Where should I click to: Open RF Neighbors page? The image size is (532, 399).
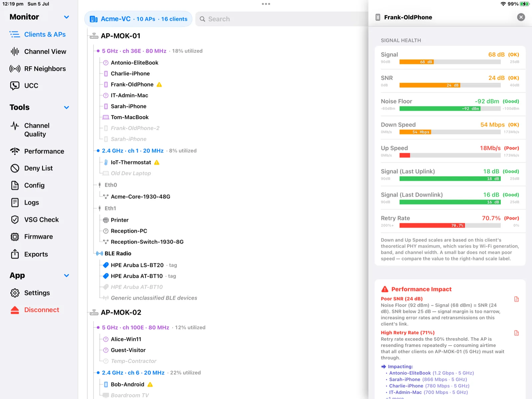tap(38, 69)
